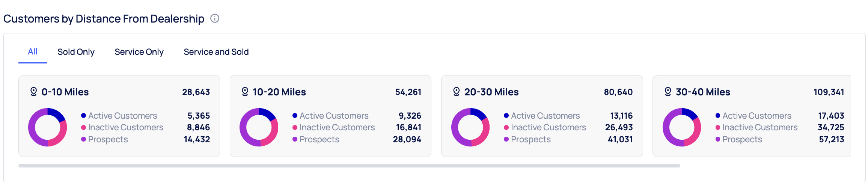Screen dimensions: 868x184
Task: Switch to the Sold Only tab
Action: 76,52
